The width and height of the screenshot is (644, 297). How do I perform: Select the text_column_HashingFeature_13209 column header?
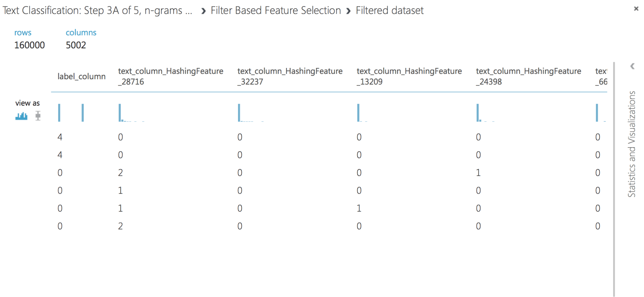[x=409, y=76]
